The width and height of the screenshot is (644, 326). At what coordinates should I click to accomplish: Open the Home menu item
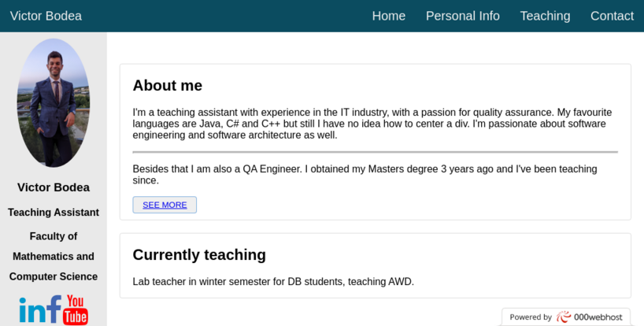tap(389, 16)
